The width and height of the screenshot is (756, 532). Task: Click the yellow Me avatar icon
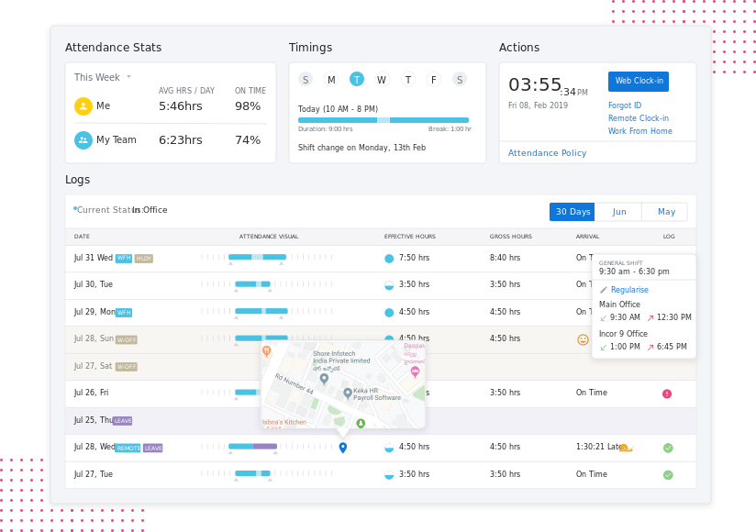click(x=83, y=106)
